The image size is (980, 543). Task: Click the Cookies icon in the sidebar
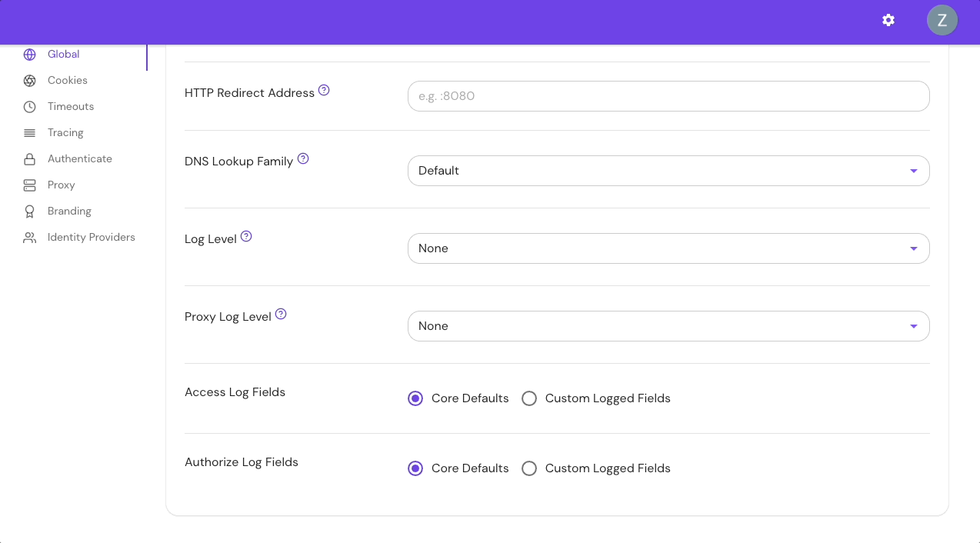pos(30,81)
